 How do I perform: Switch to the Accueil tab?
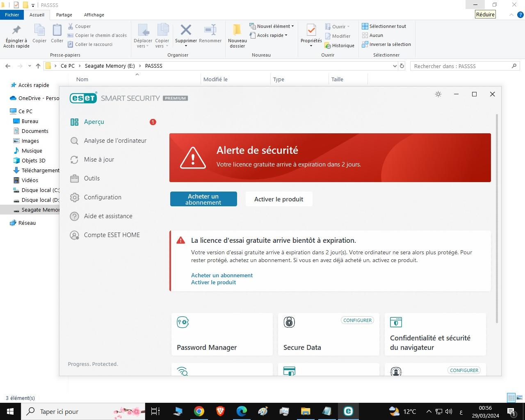(x=37, y=15)
